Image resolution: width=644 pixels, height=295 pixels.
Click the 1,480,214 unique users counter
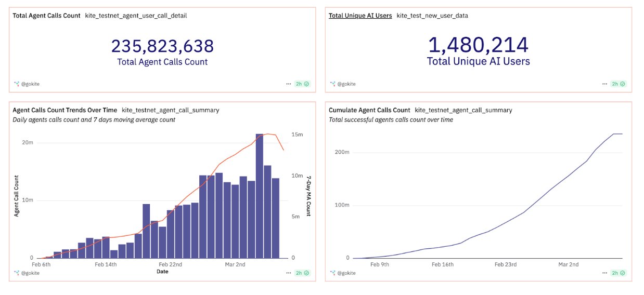(478, 45)
